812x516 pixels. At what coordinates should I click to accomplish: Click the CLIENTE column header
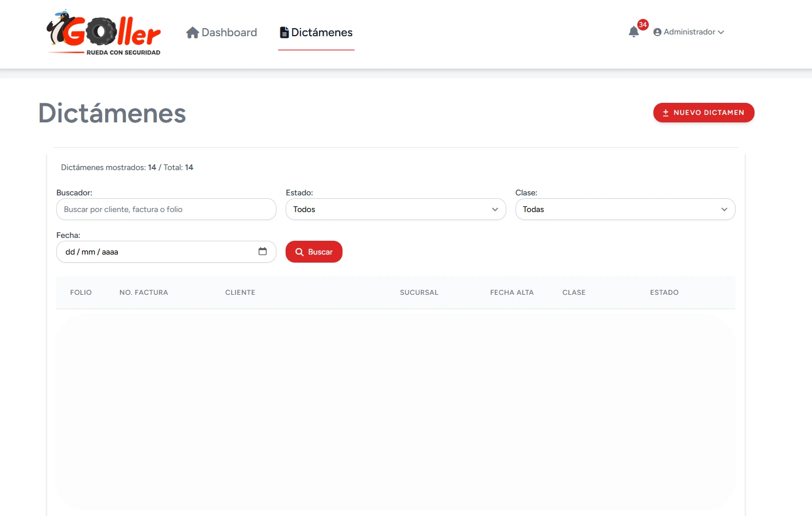point(240,292)
